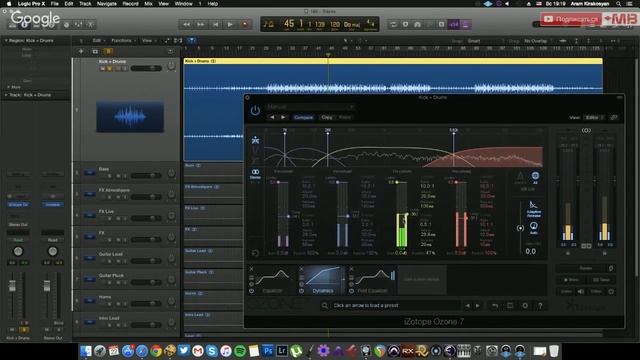Select the Stereo mode icon in Dynamics
Image resolution: width=640 pixels, height=360 pixels.
pos(255,173)
